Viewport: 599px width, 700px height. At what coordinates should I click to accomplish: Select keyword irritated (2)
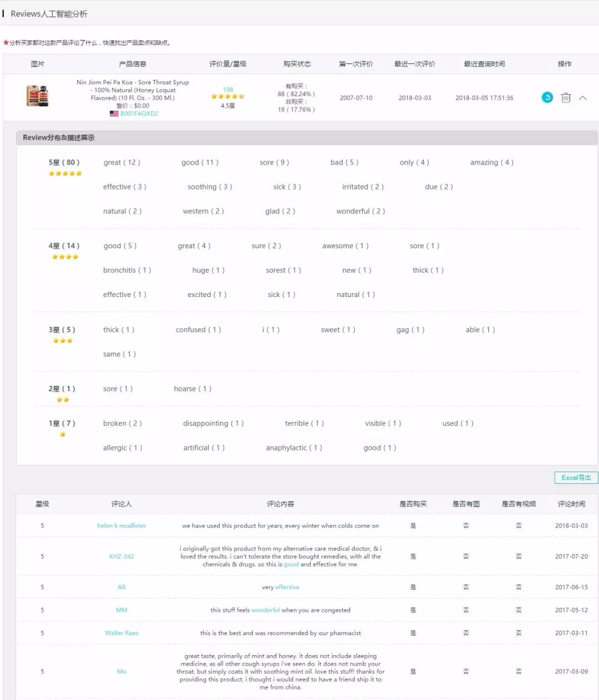click(x=363, y=187)
